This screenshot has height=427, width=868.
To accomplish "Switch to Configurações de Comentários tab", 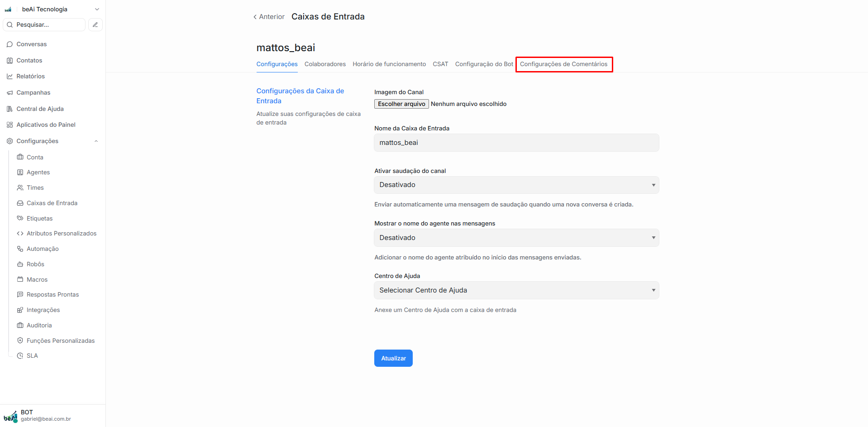I will pyautogui.click(x=563, y=64).
